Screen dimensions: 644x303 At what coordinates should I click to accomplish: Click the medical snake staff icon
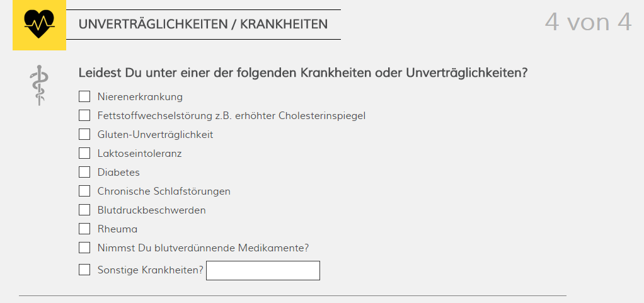[40, 86]
